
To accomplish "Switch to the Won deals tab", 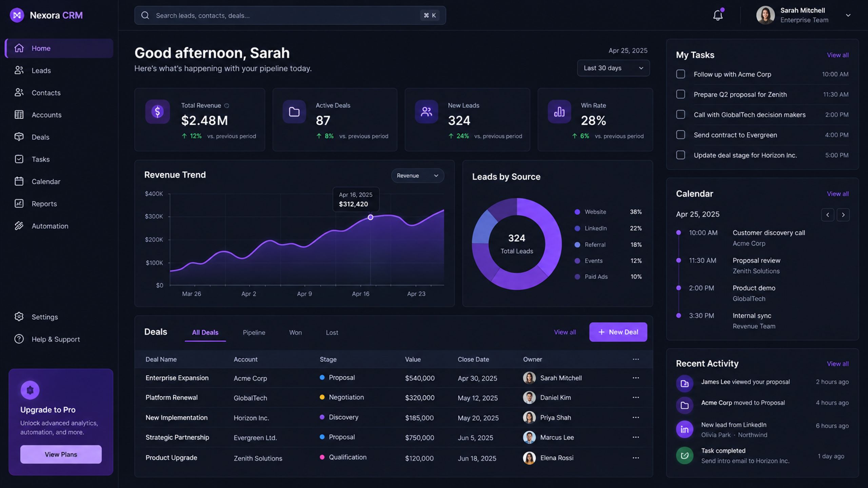I will pyautogui.click(x=295, y=332).
